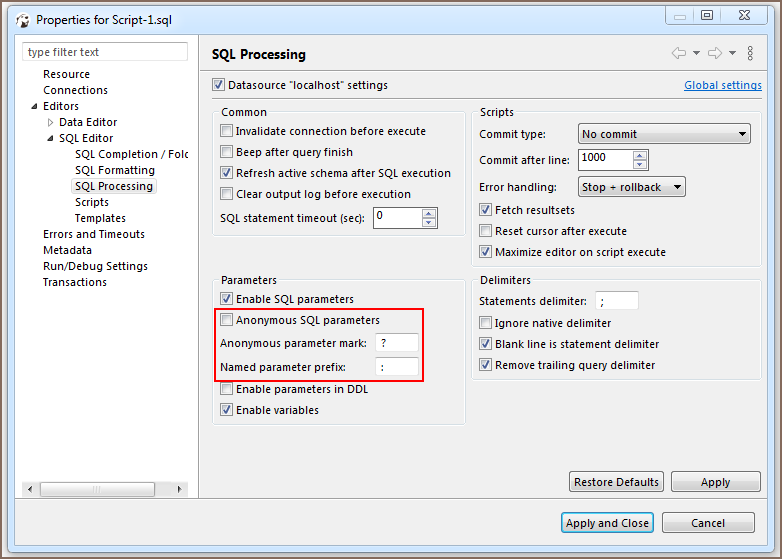Open the Global settings link

click(722, 86)
